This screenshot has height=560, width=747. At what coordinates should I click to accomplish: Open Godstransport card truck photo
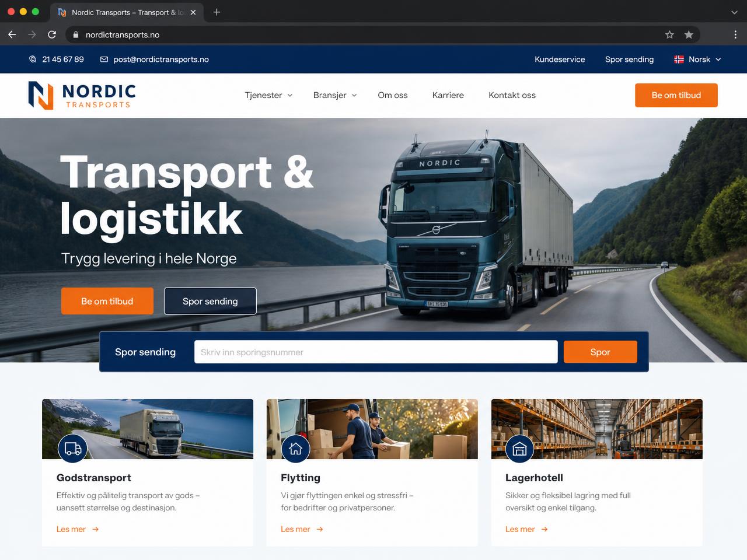pyautogui.click(x=148, y=429)
